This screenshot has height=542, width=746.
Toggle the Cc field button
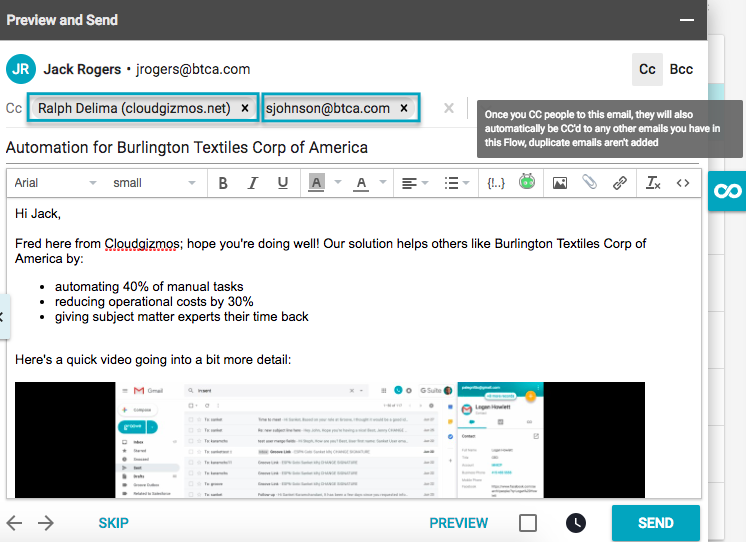tap(647, 69)
